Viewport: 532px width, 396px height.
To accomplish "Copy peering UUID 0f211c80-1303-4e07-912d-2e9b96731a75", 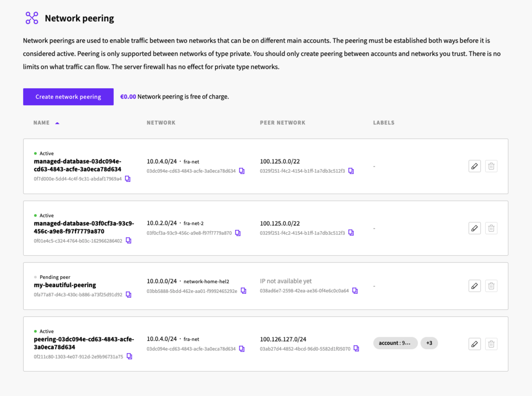I will pos(129,356).
